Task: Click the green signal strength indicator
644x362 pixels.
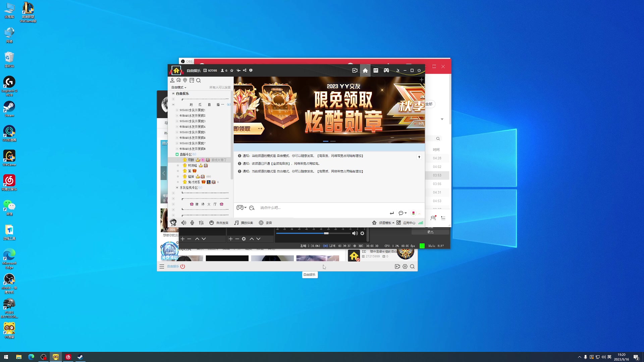Action: click(x=421, y=223)
